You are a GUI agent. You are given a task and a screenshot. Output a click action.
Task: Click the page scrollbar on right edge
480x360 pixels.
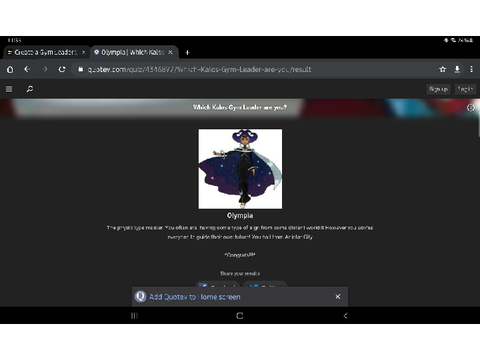479,123
